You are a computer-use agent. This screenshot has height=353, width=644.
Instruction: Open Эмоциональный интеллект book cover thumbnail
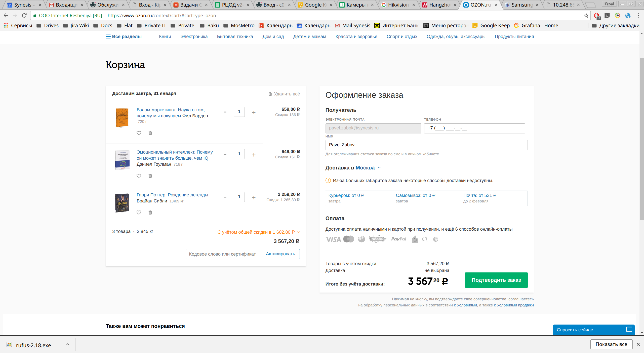122,160
